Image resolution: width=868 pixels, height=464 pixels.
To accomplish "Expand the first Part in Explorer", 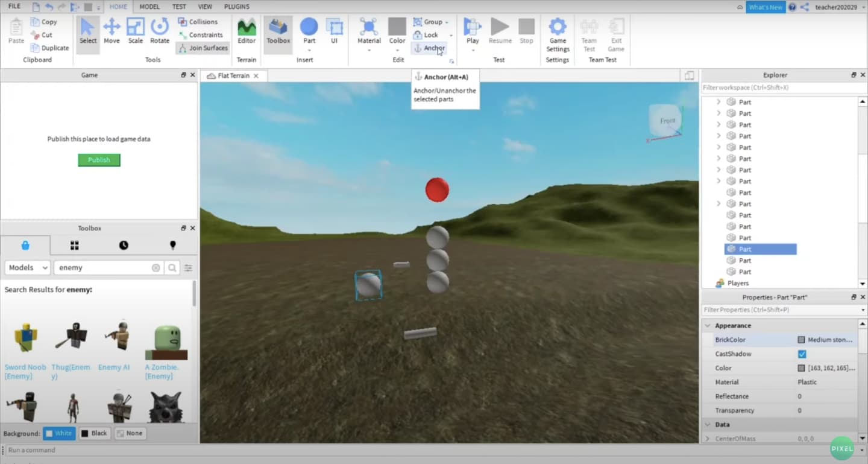I will [719, 103].
